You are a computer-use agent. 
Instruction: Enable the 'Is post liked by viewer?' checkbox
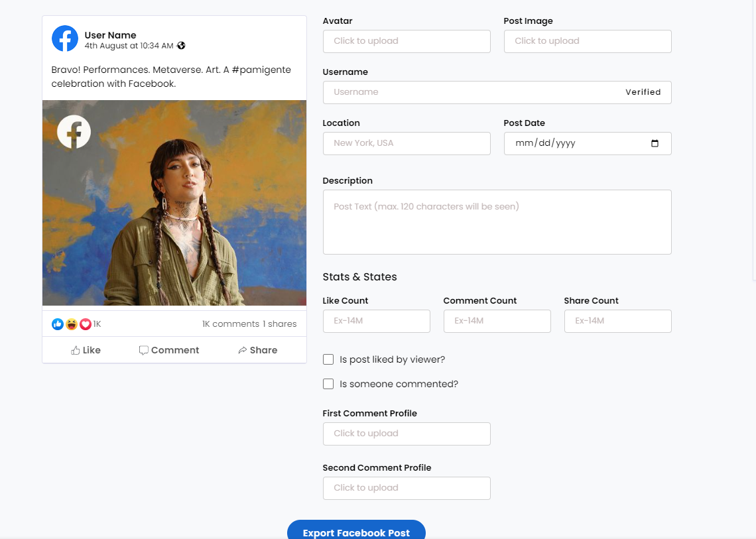(328, 359)
